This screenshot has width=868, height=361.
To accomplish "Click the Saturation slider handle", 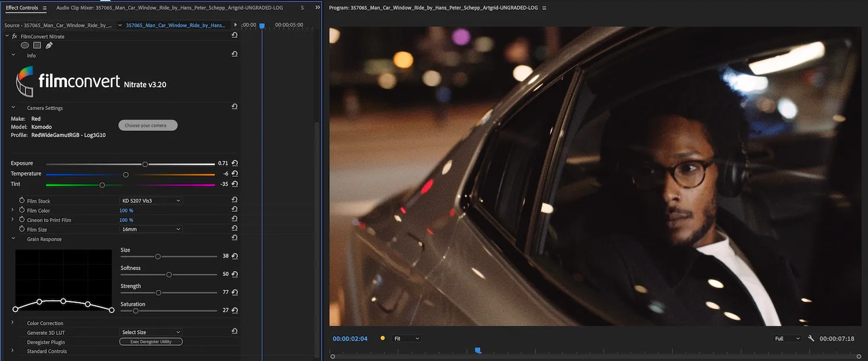I will tap(135, 311).
